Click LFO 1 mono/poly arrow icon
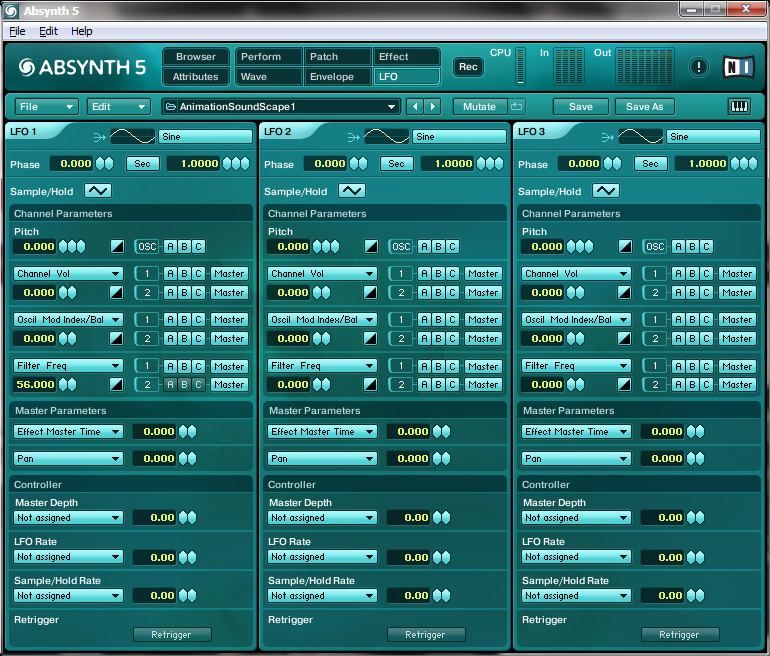The height and width of the screenshot is (656, 770). (x=100, y=137)
